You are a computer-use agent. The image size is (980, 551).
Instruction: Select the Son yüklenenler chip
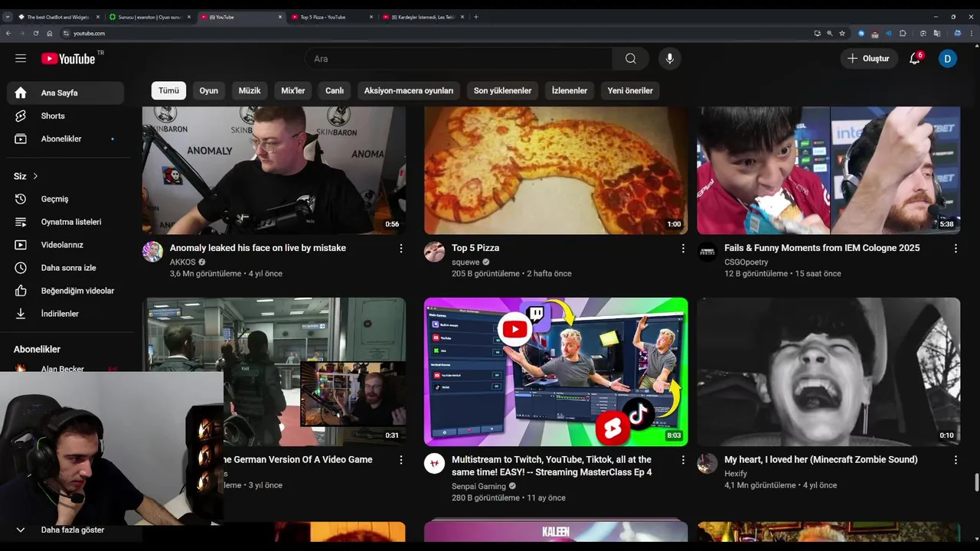pyautogui.click(x=502, y=90)
